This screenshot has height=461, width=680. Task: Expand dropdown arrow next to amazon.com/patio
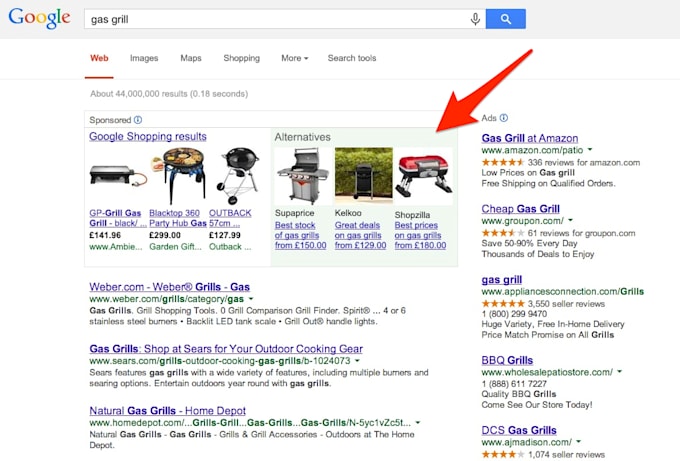(x=590, y=150)
